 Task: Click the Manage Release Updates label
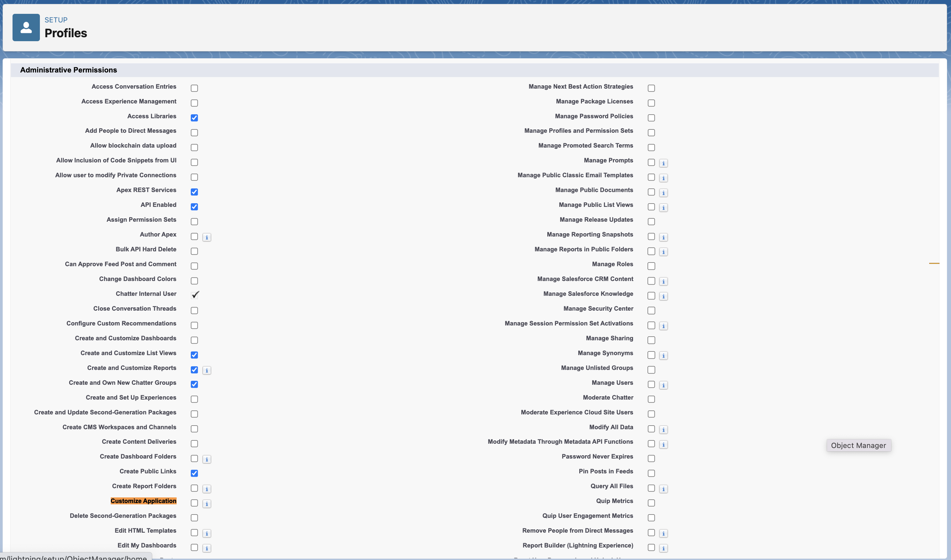point(596,220)
